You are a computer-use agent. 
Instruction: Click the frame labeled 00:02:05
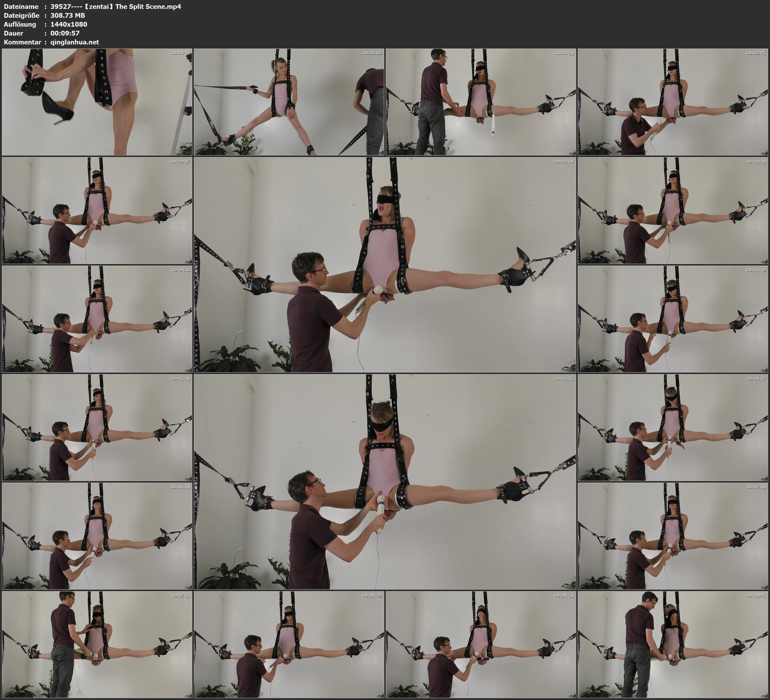tap(673, 102)
